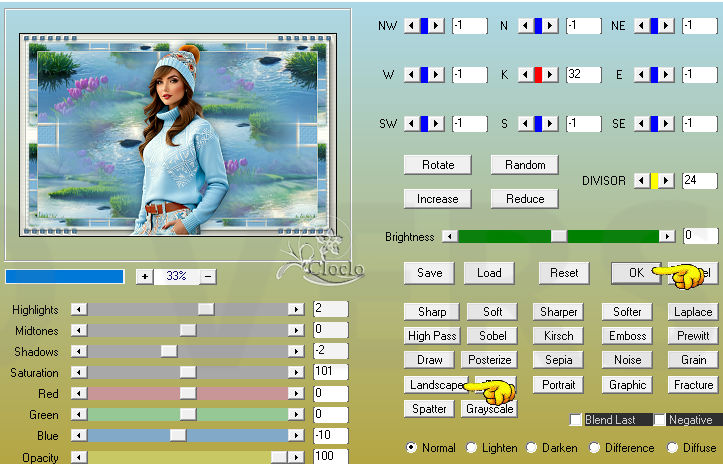Image resolution: width=723 pixels, height=464 pixels.
Task: Click left arrow of Saturation slider
Action: click(x=80, y=372)
